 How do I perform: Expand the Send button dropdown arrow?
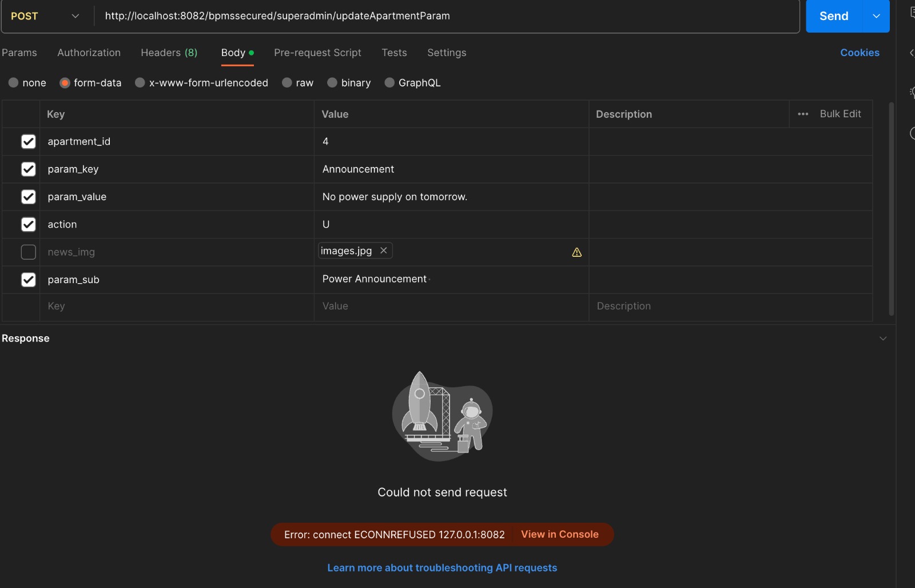tap(876, 16)
